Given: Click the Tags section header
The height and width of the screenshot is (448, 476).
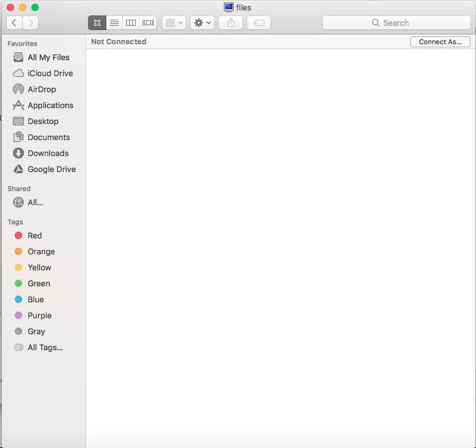Looking at the screenshot, I should [15, 222].
